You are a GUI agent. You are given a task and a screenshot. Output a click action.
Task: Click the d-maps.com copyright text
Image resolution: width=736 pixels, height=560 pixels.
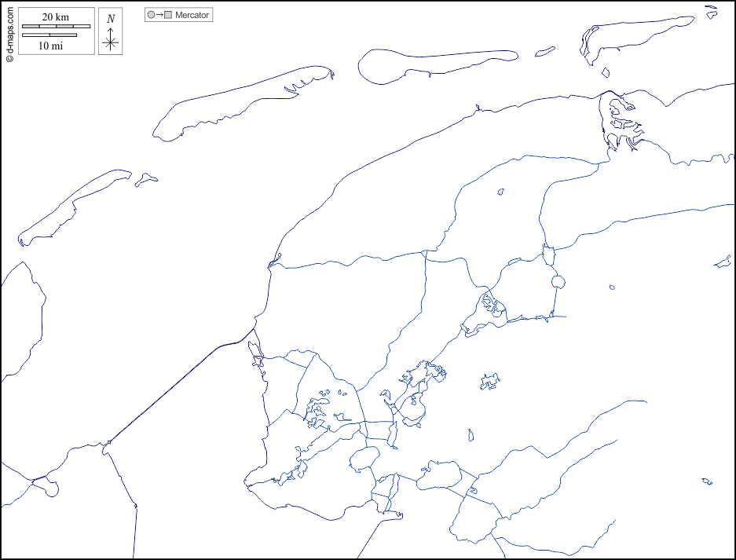coord(9,33)
